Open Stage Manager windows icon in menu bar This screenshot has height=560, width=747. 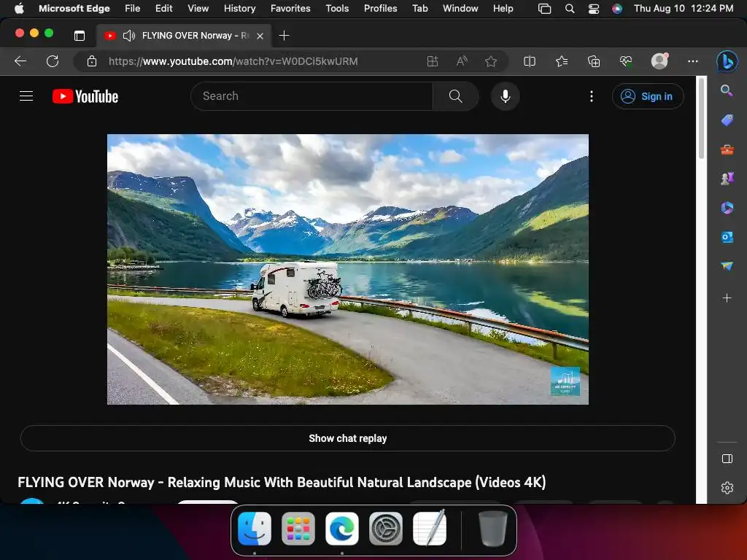click(544, 9)
